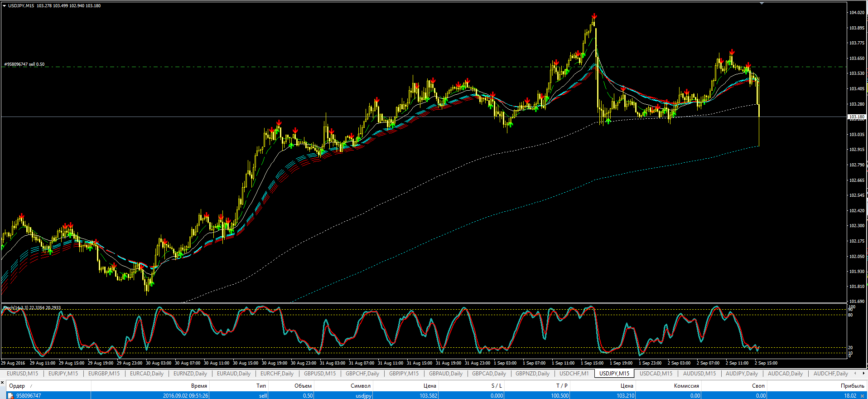868x399 pixels.
Task: Select the EURAUD,Daily chart tab
Action: [234, 374]
